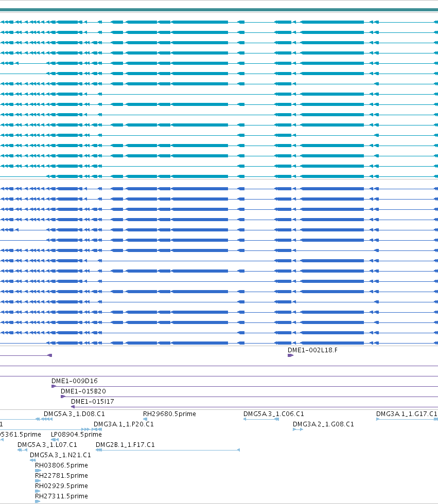
Task: Click the teal bar at the top
Action: click(x=219, y=10)
